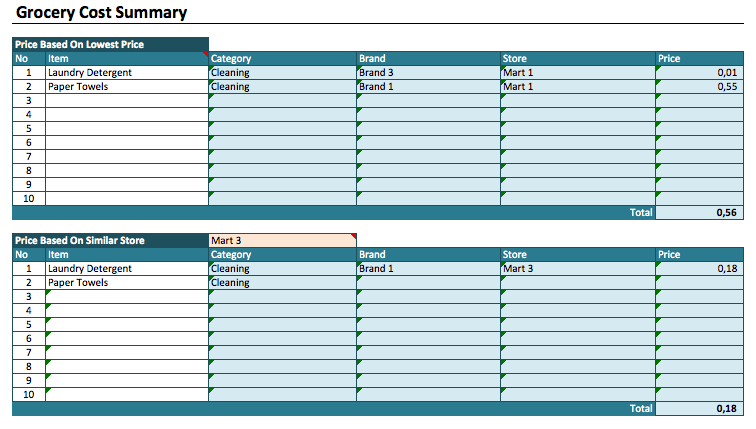756x429 pixels.
Task: Click empty item cell in Lowest Price row 3
Action: pyautogui.click(x=127, y=101)
